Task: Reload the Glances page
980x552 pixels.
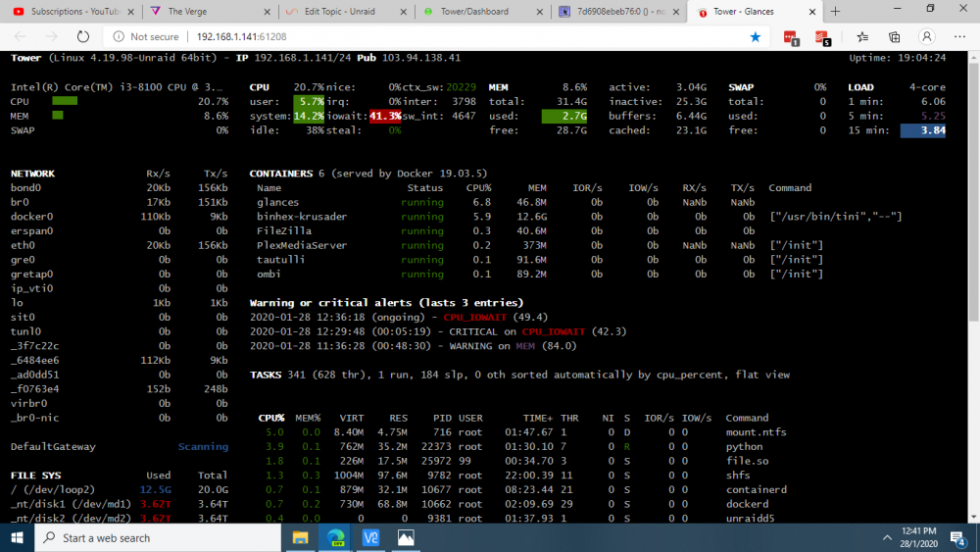Action: point(83,37)
